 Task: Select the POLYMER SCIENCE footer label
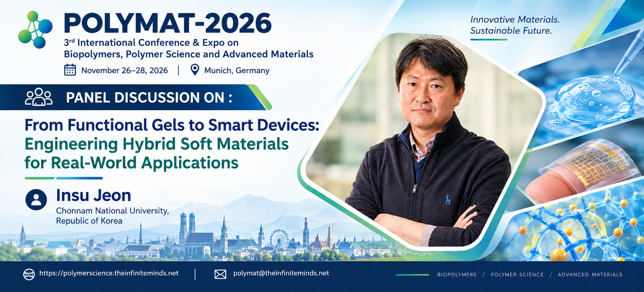pos(517,275)
